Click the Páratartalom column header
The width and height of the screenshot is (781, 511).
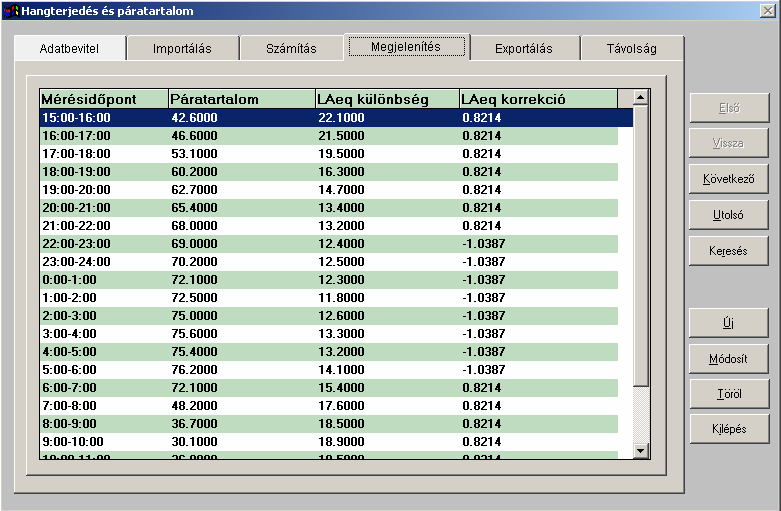(x=242, y=99)
